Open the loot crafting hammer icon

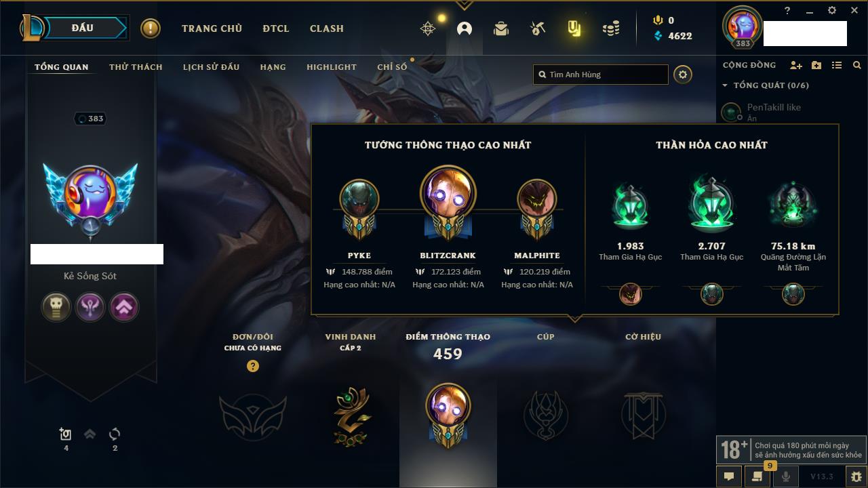click(x=538, y=28)
